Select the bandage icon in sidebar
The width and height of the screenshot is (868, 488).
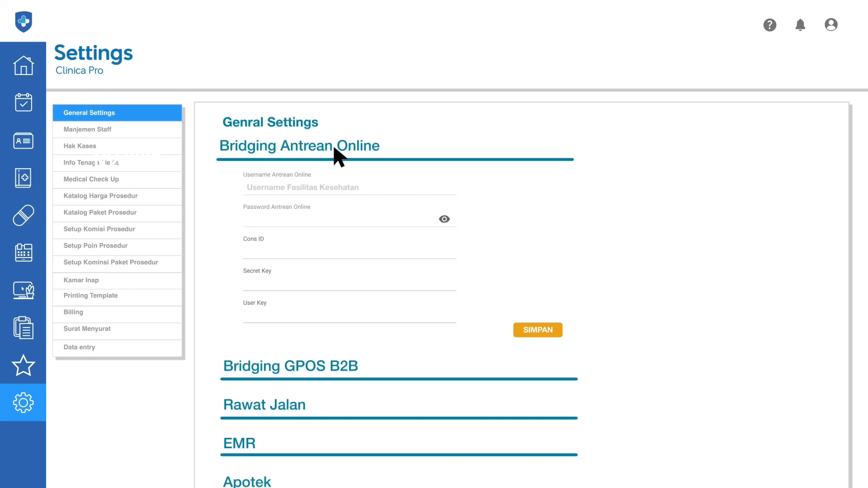tap(23, 216)
